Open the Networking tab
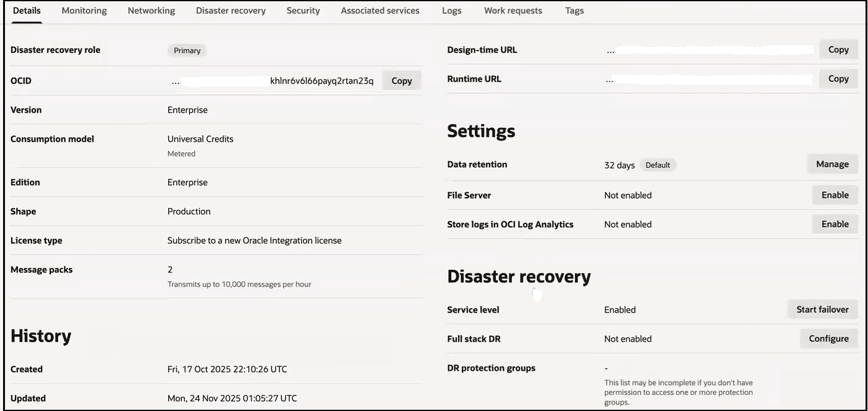The height and width of the screenshot is (411, 868). (x=151, y=11)
